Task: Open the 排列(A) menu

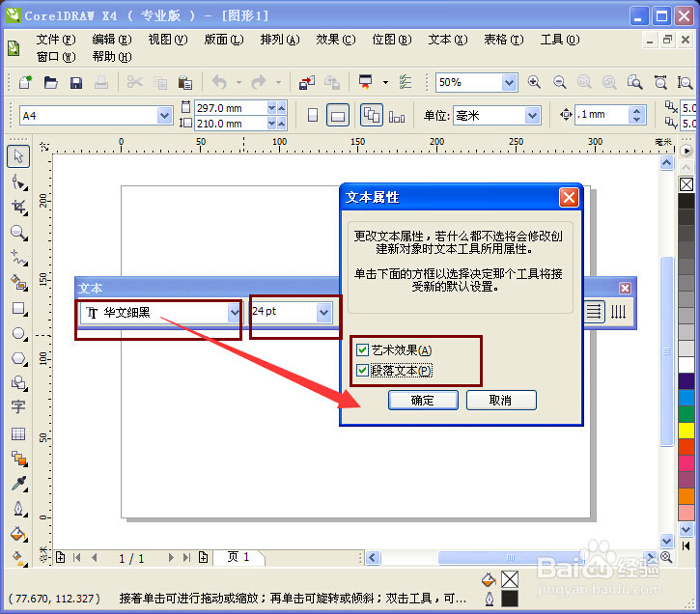Action: tap(280, 40)
